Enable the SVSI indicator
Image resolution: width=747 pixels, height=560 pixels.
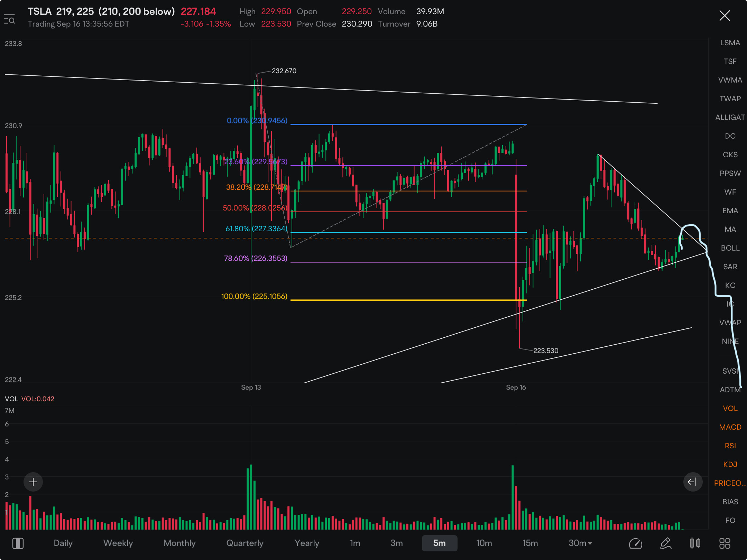[x=730, y=371]
